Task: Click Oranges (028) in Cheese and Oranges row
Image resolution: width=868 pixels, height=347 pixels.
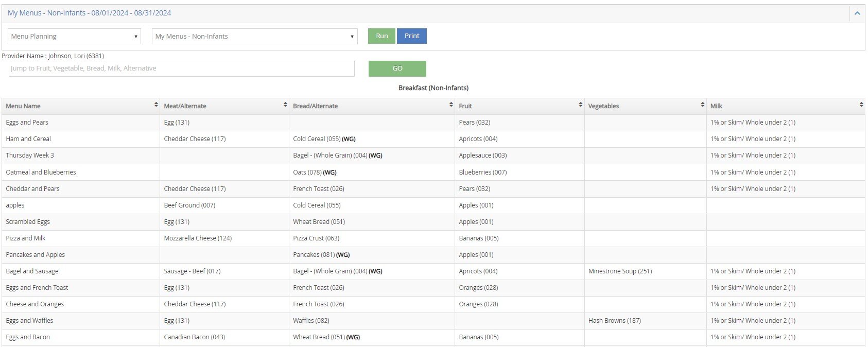Action: [x=478, y=304]
